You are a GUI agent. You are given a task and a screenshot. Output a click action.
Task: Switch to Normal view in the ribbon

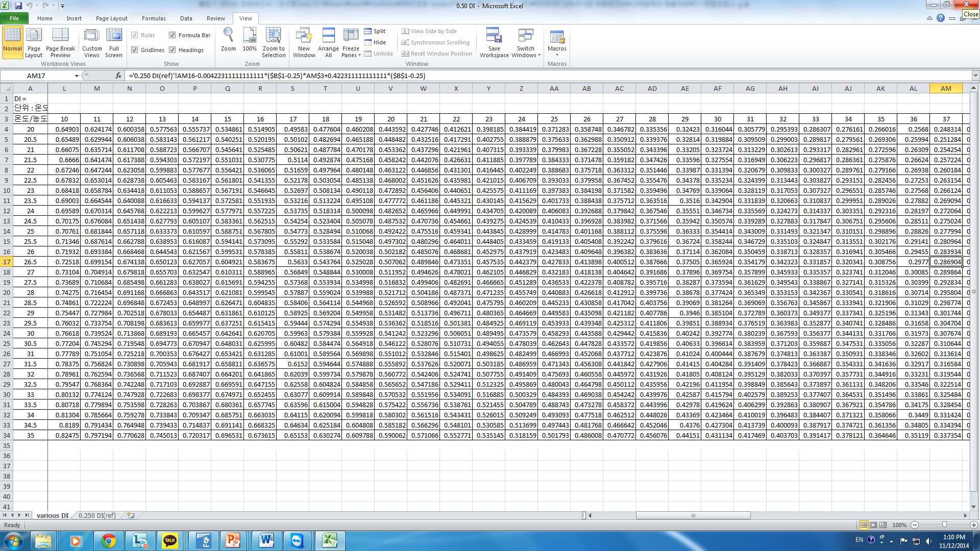12,42
